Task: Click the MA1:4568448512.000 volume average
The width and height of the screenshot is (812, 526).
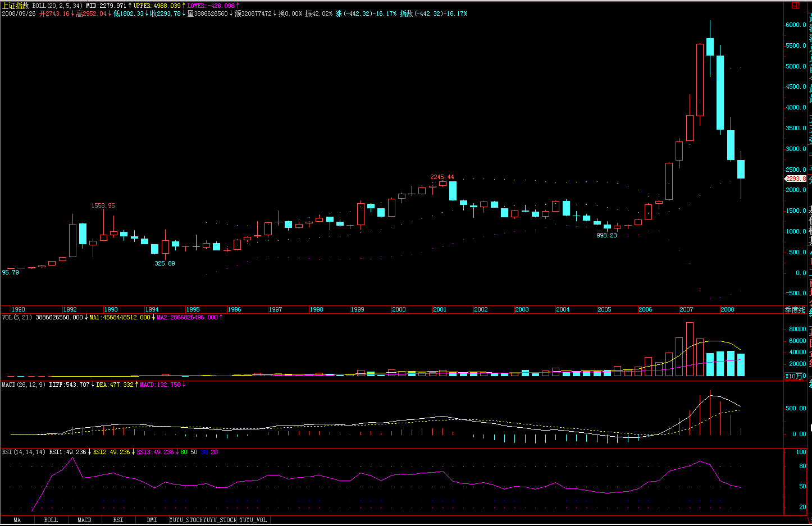Action: point(120,317)
